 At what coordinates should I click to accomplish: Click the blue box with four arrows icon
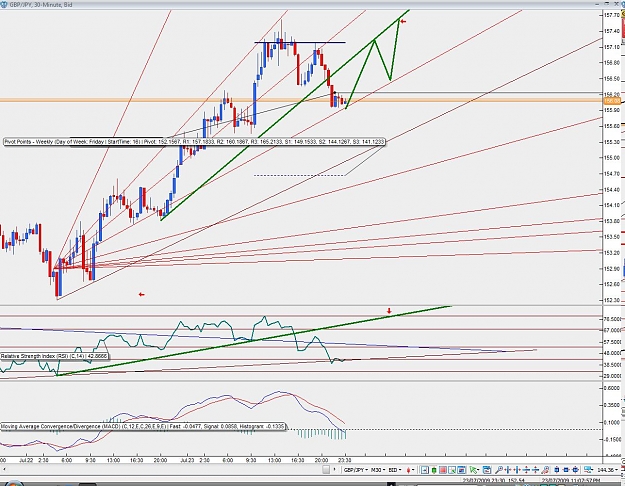pos(575,470)
